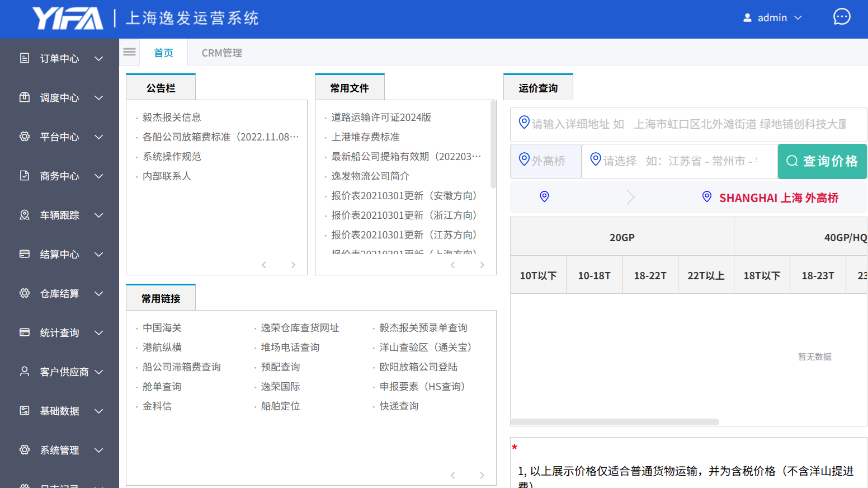Click the detailed address input field
Screen dimensions: 868x488
[688, 124]
